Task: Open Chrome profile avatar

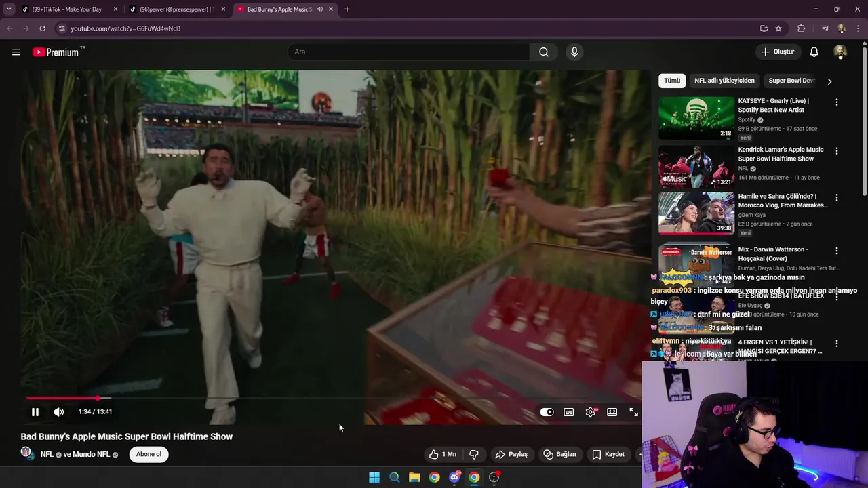Action: [842, 28]
